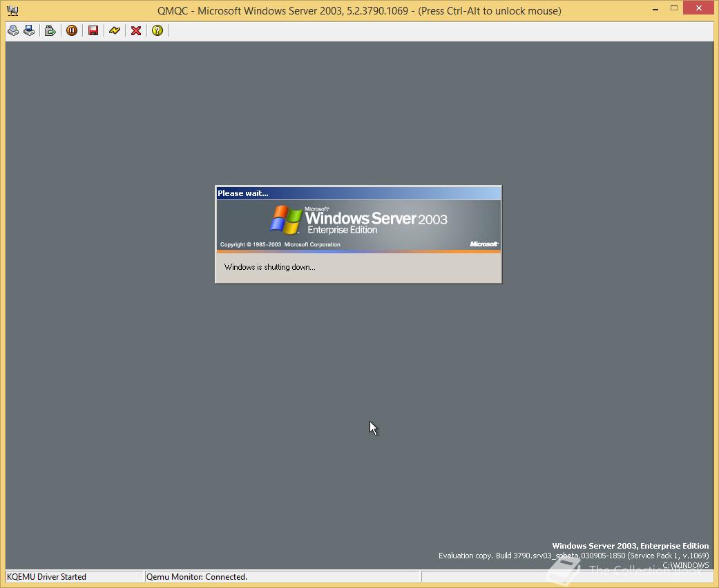719x588 pixels.
Task: Open help with yellow question mark icon
Action: coord(157,30)
